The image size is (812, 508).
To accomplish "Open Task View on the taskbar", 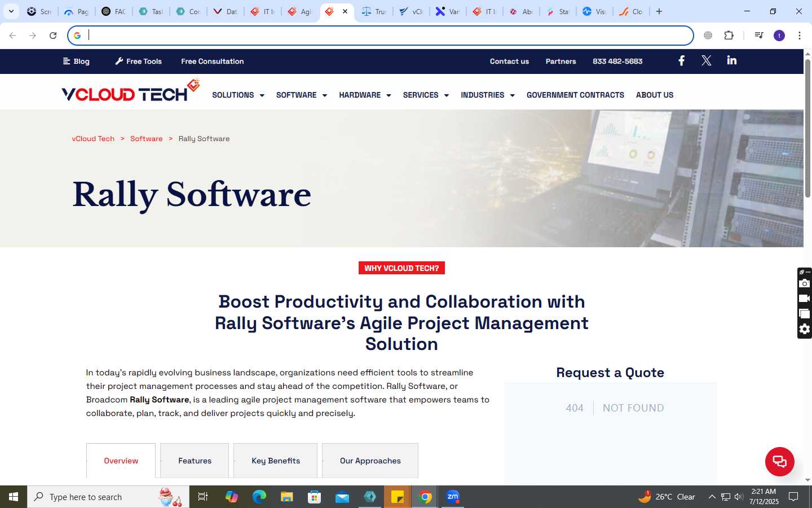I will coord(203,497).
